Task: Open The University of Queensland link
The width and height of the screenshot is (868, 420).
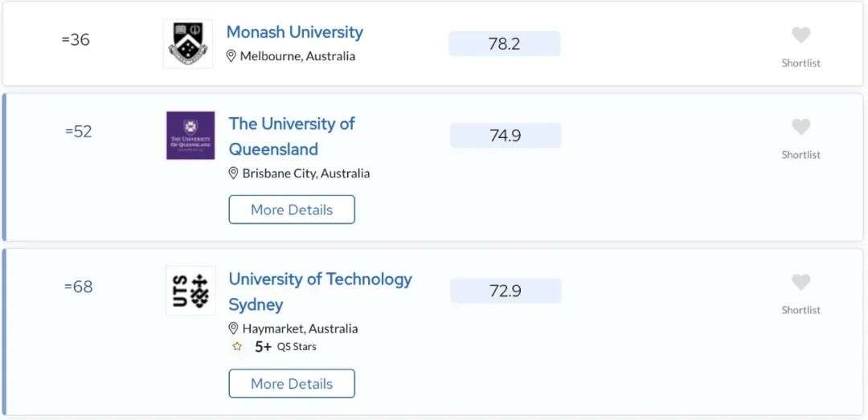Action: (x=292, y=137)
